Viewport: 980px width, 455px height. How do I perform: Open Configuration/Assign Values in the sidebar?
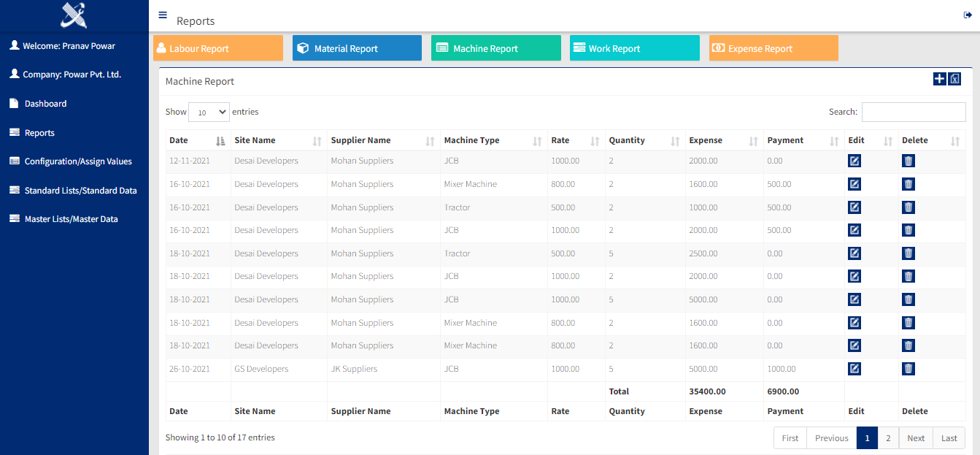[78, 161]
